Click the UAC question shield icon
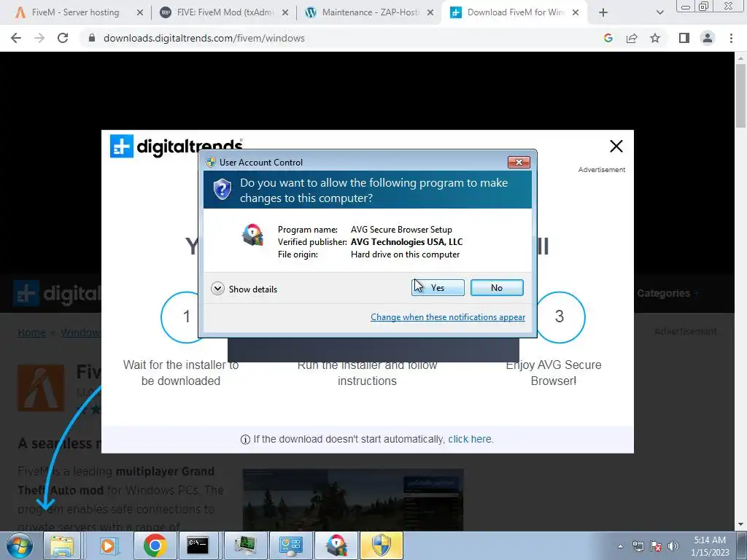 [222, 189]
